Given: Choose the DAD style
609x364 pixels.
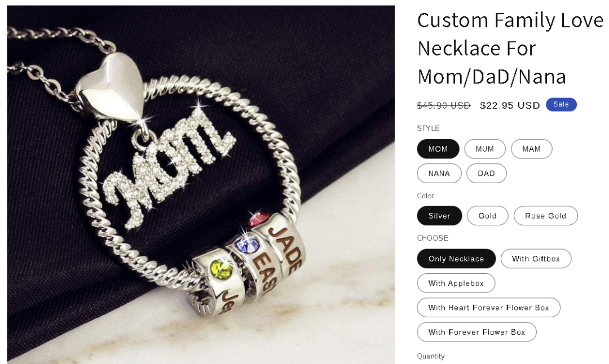Looking at the screenshot, I should pyautogui.click(x=486, y=174).
